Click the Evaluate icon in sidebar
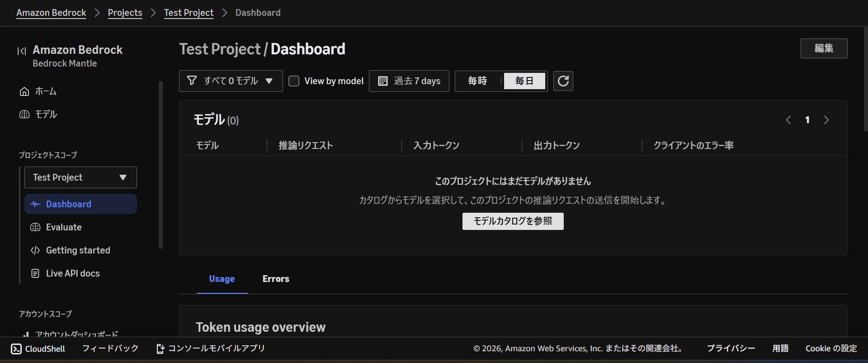This screenshot has height=363, width=868. click(x=35, y=227)
